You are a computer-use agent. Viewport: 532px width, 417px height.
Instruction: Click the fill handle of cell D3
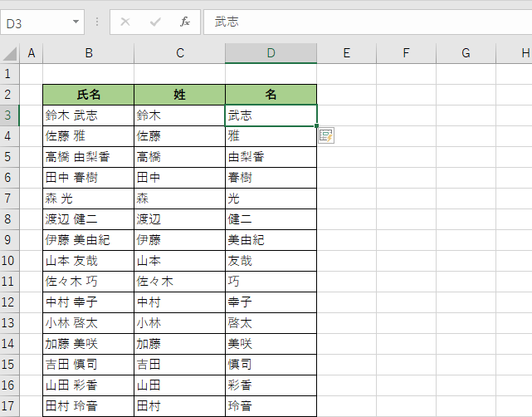tap(316, 126)
